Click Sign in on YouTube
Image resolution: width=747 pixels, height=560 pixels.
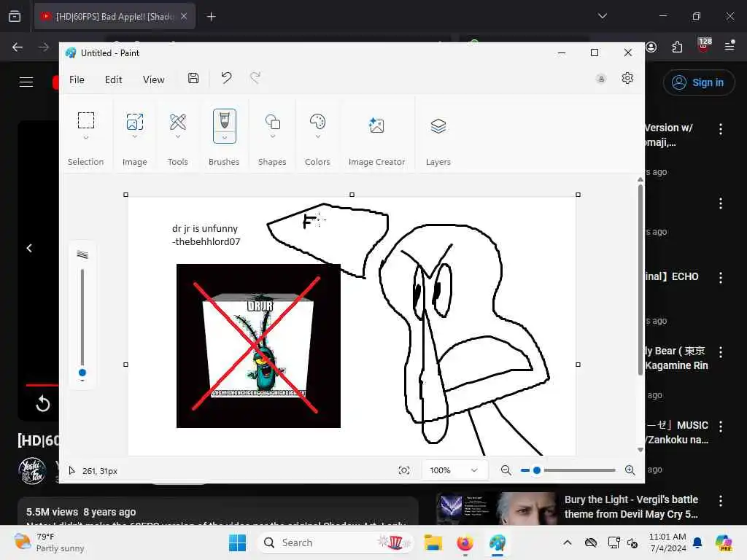tap(698, 82)
